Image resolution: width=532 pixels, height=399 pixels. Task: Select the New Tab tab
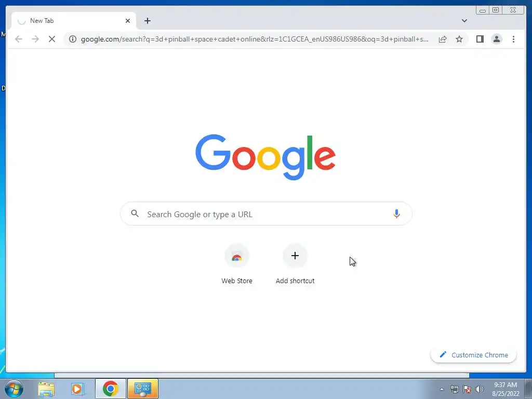coord(74,21)
